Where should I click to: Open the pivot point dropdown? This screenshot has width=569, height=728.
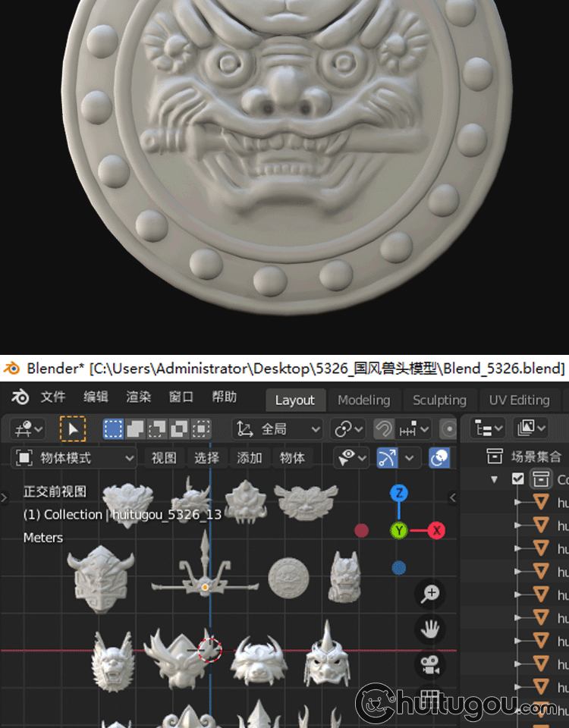[348, 429]
